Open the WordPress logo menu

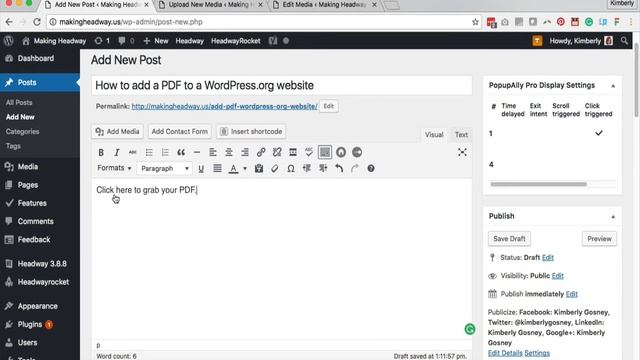pyautogui.click(x=9, y=41)
